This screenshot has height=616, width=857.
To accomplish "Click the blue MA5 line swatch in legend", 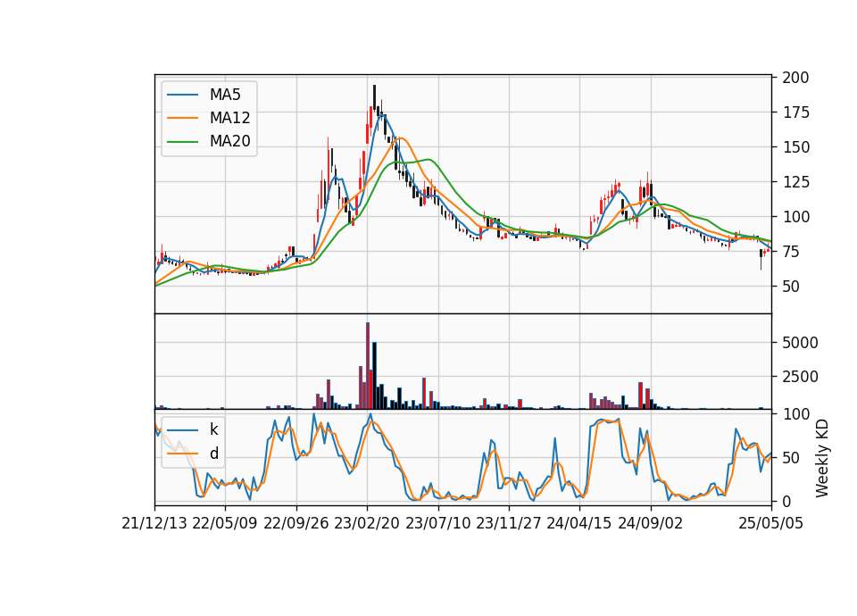I will coord(182,96).
